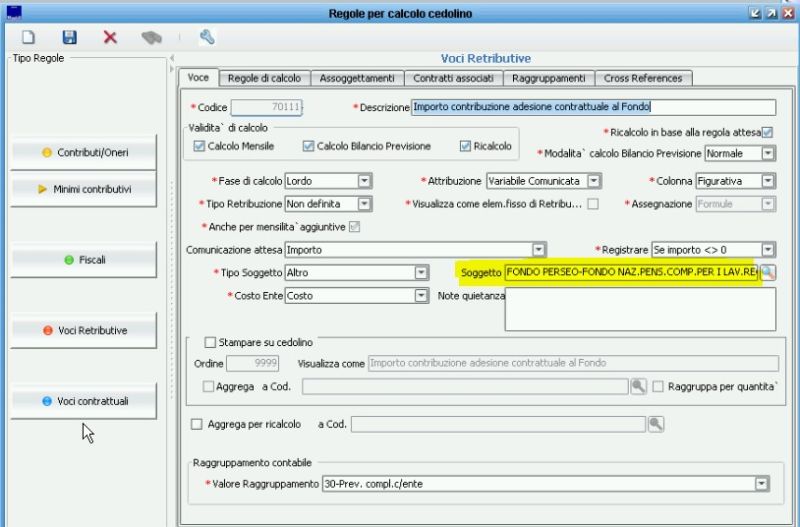Uncheck the Ricalcolo checkbox

[465, 146]
